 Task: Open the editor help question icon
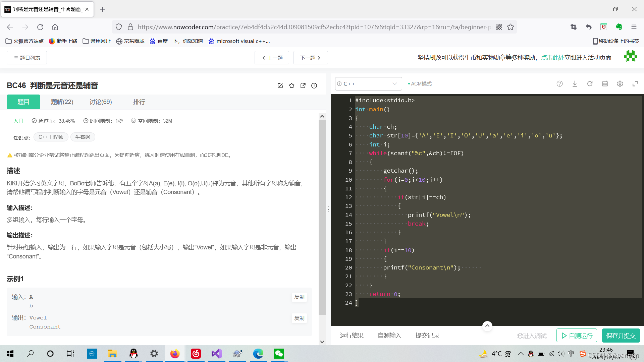559,84
